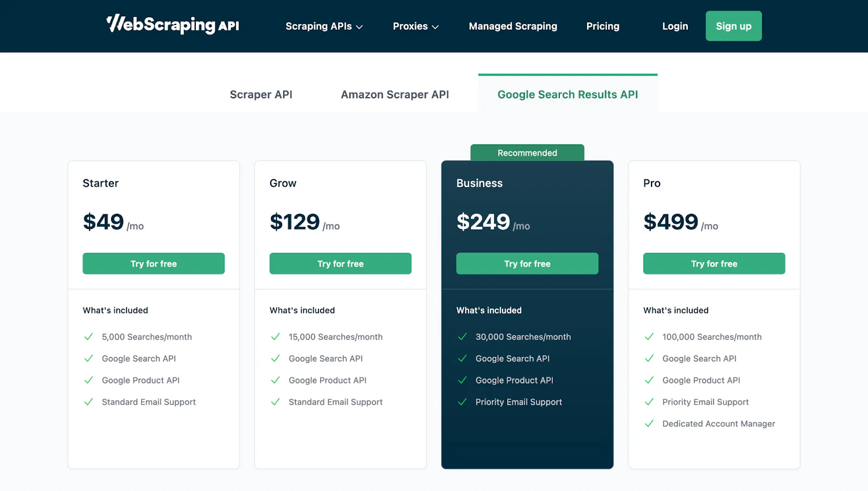Screen dimensions: 868x491
Task: Open the Managed Scraping page
Action: click(x=513, y=26)
